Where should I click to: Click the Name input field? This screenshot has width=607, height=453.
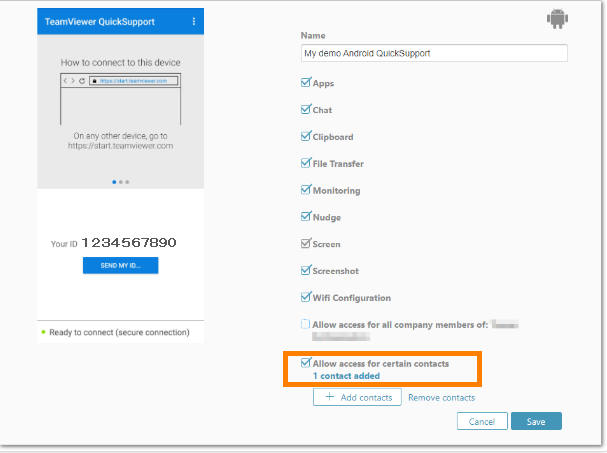click(434, 54)
